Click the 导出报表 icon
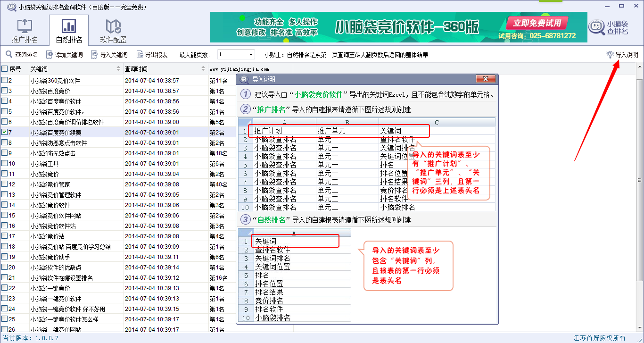This screenshot has height=343, width=644. (x=140, y=55)
